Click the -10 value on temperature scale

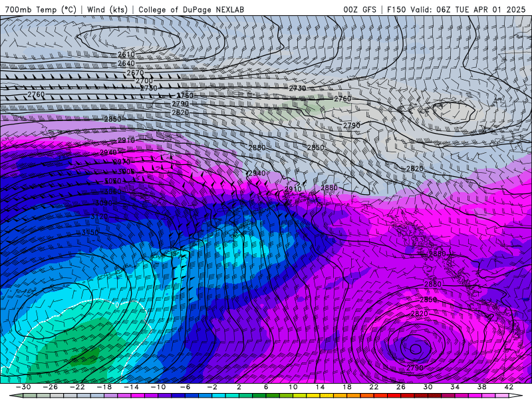(x=158, y=387)
